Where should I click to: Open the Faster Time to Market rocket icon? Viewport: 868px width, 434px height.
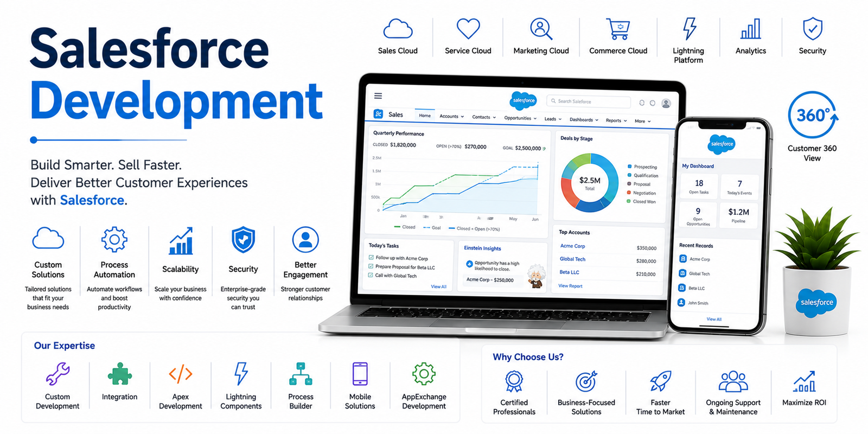[661, 381]
